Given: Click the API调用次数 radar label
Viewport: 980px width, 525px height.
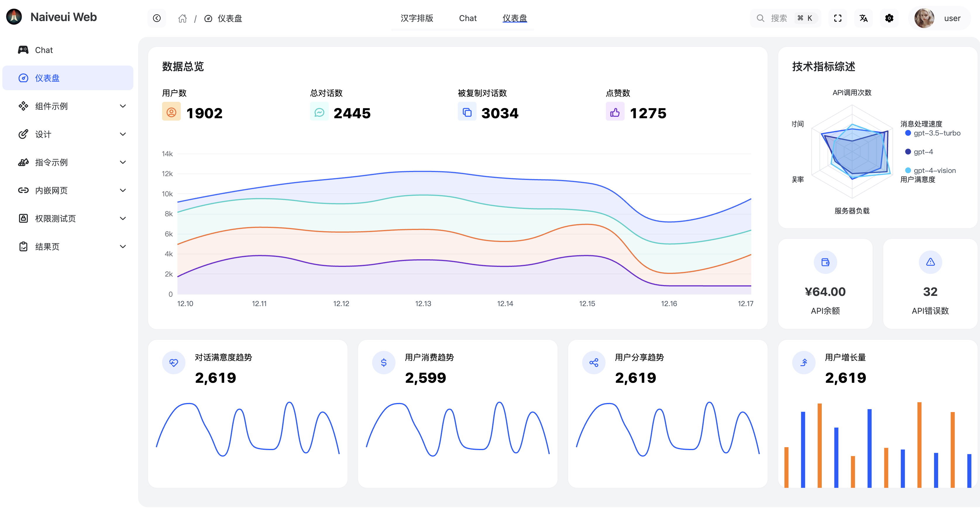Looking at the screenshot, I should (852, 92).
